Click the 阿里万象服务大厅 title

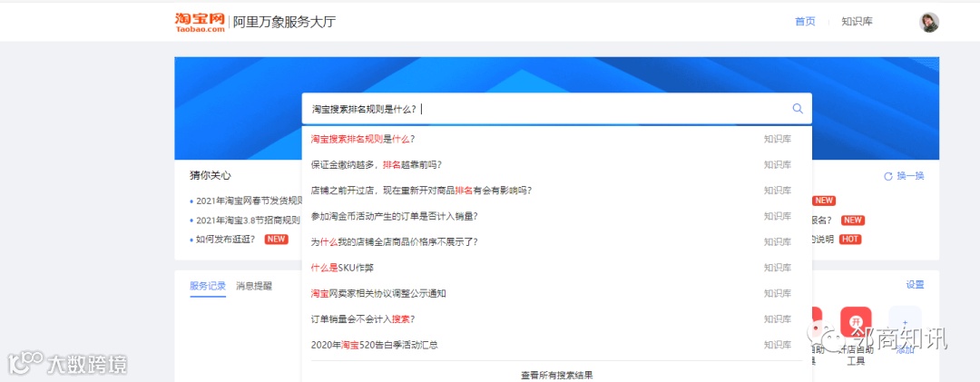(284, 22)
